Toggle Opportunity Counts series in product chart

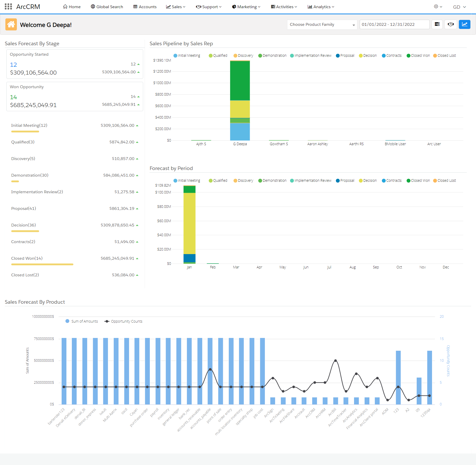[x=123, y=321]
